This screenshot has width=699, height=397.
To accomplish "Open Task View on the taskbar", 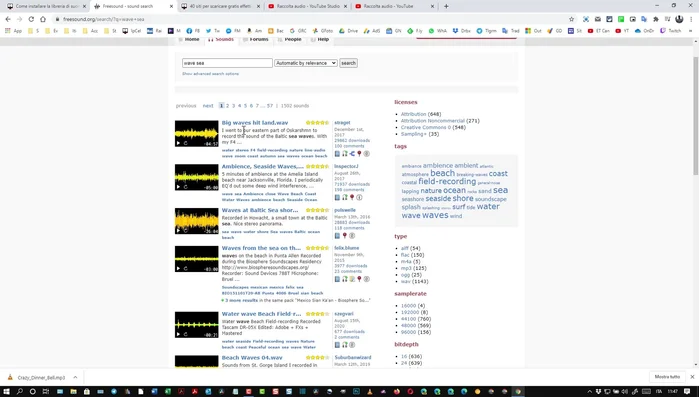I will point(45,392).
